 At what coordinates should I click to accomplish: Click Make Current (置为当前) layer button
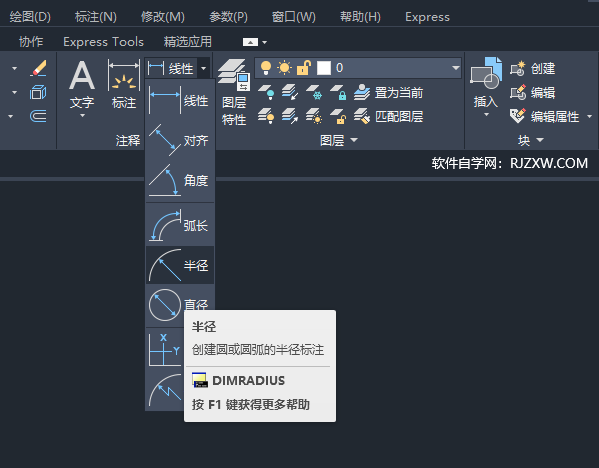pos(388,92)
